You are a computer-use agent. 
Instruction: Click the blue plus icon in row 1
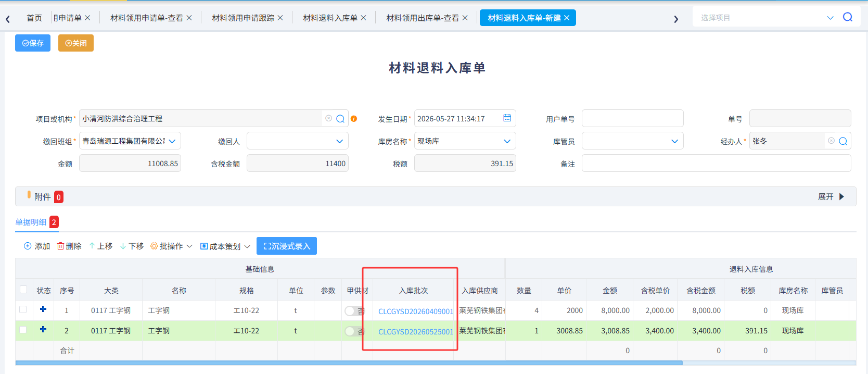click(43, 309)
